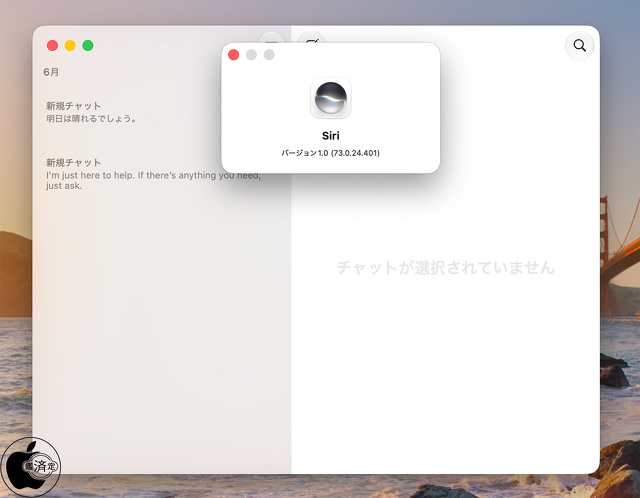Click the 'チャットが選択されていません' placeholder text
This screenshot has width=640, height=498.
(446, 268)
